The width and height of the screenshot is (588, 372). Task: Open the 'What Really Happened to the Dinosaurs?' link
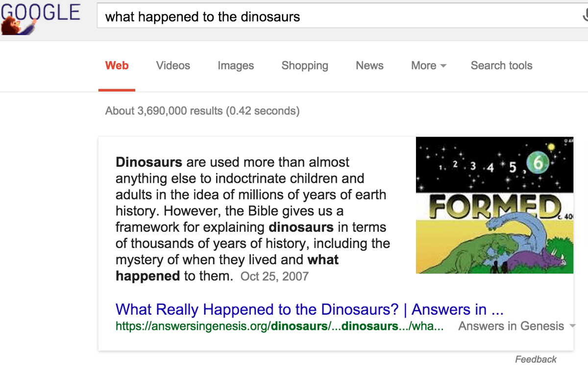click(309, 310)
